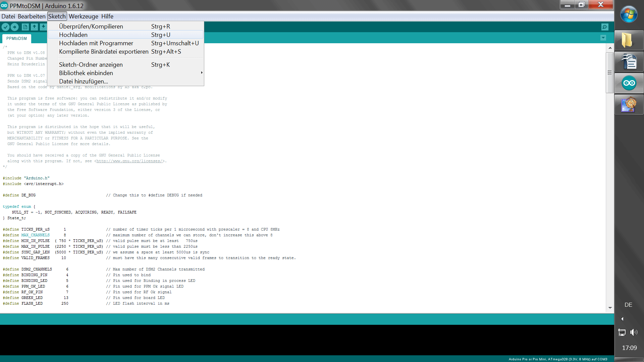
Task: Click the 'typedef enum {' line
Action: [19, 207]
